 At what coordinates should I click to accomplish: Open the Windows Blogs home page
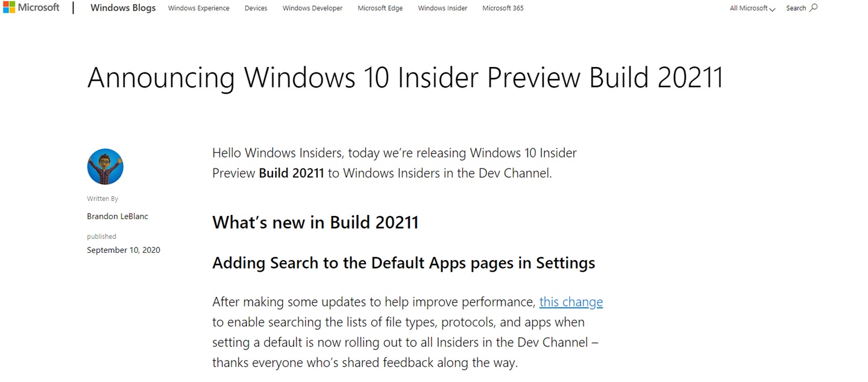coord(123,8)
